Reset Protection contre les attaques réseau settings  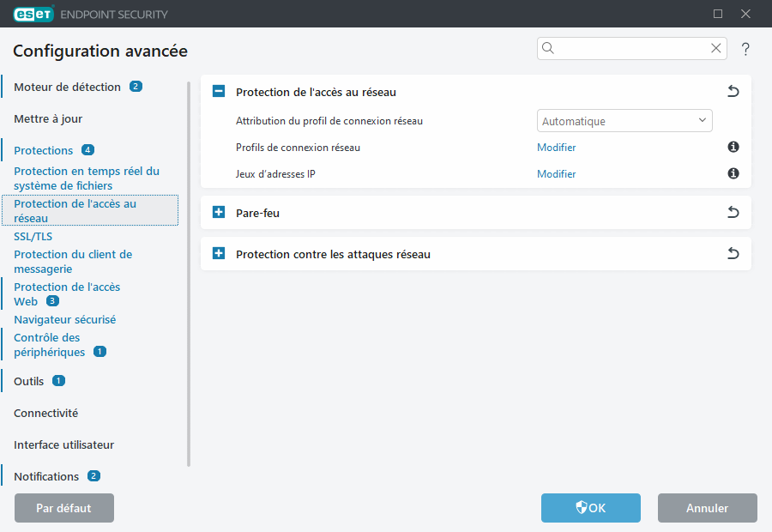click(x=733, y=253)
